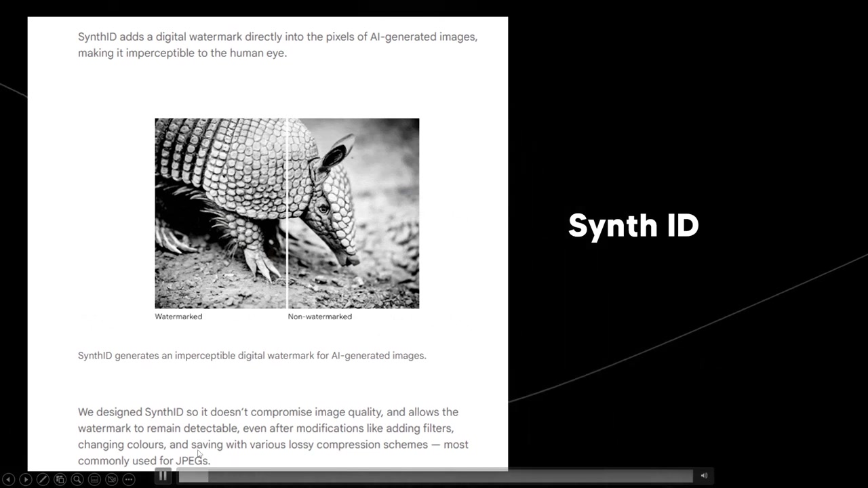Mute the video volume speaker icon
Image resolution: width=868 pixels, height=488 pixels.
[704, 476]
